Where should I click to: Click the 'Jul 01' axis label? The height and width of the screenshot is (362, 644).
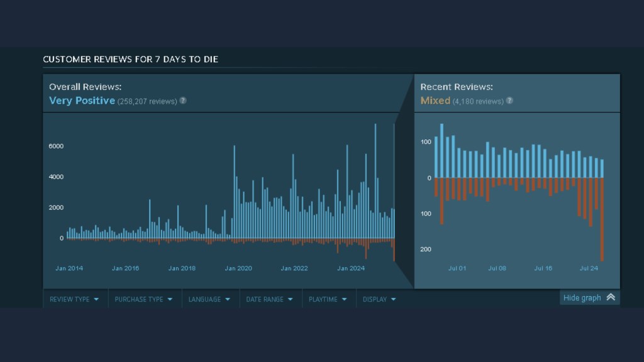457,268
